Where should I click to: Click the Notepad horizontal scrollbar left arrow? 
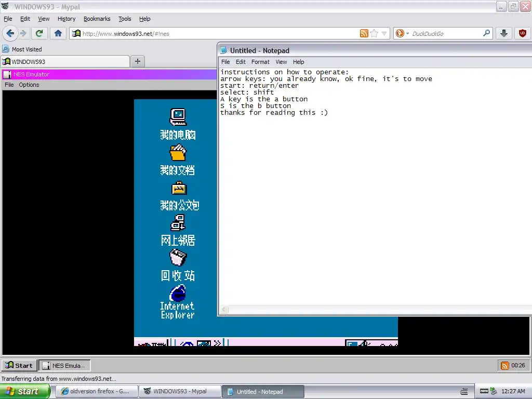(224, 309)
